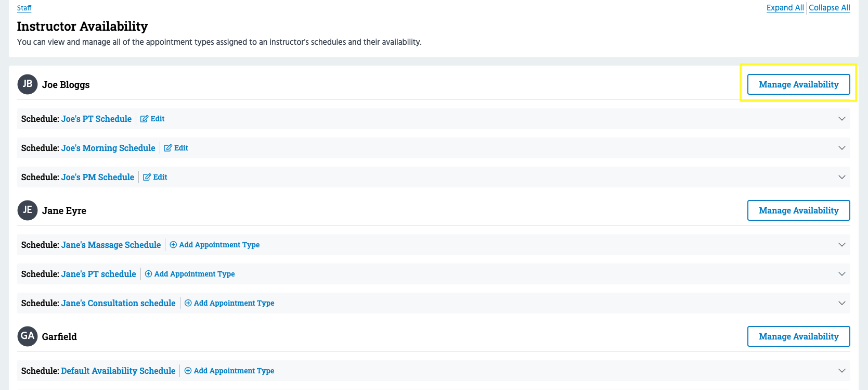Click plus icon beside Jane's Consultation schedule

point(188,303)
